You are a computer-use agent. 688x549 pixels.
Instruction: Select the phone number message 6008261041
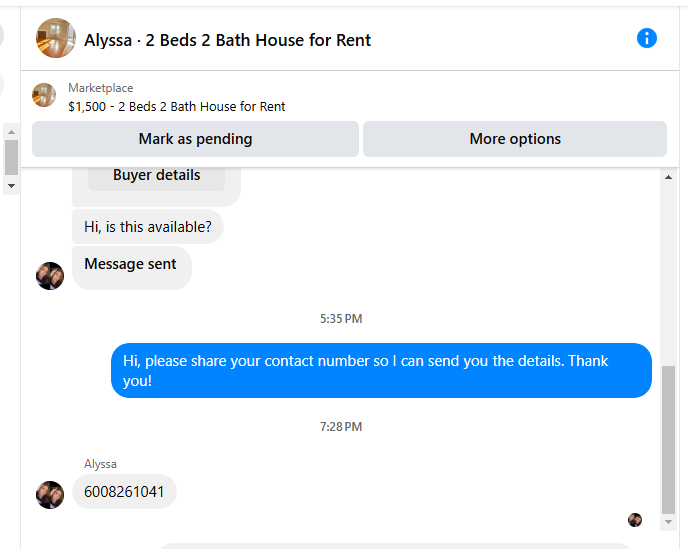click(124, 492)
